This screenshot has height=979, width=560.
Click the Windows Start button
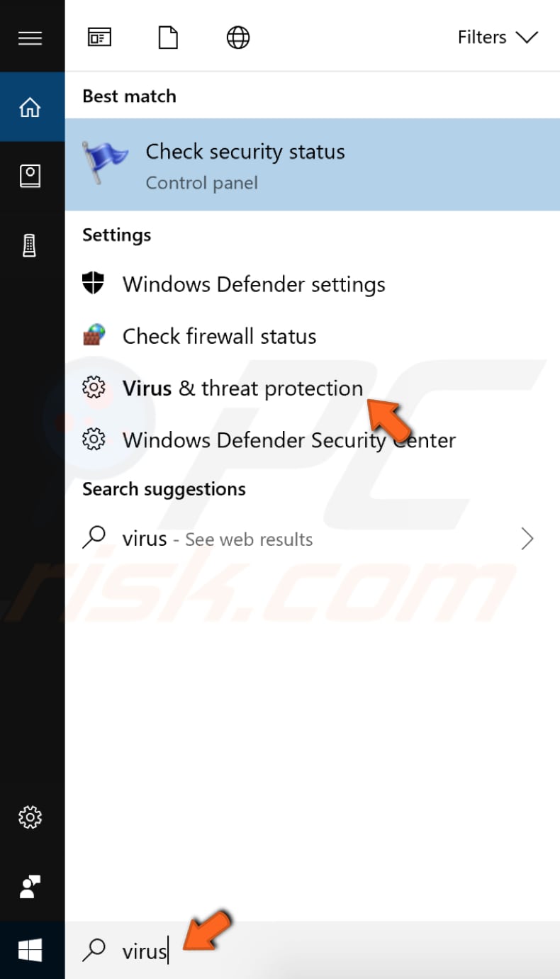[31, 949]
